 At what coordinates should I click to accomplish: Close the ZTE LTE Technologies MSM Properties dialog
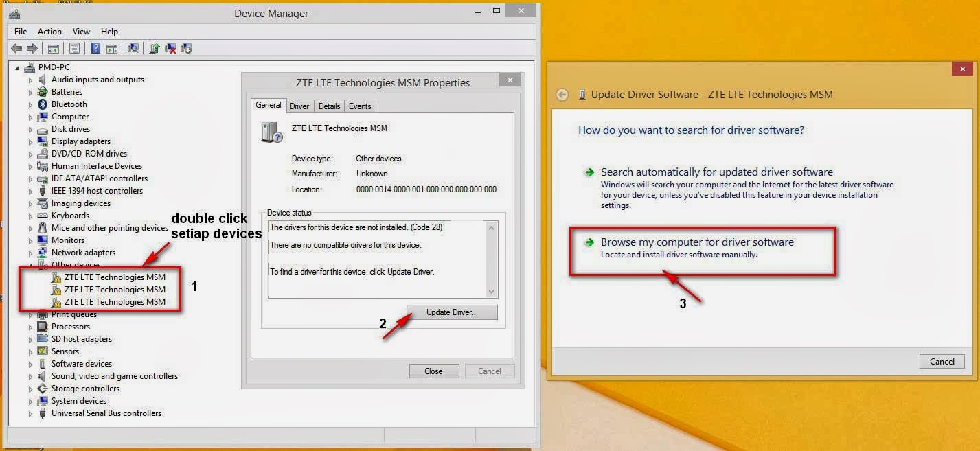tap(510, 80)
